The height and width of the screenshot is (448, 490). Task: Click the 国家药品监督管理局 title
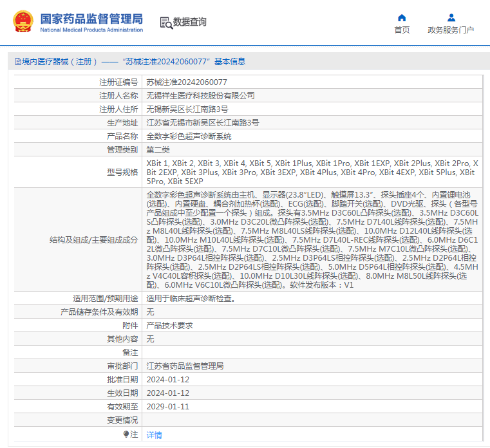coord(91,19)
